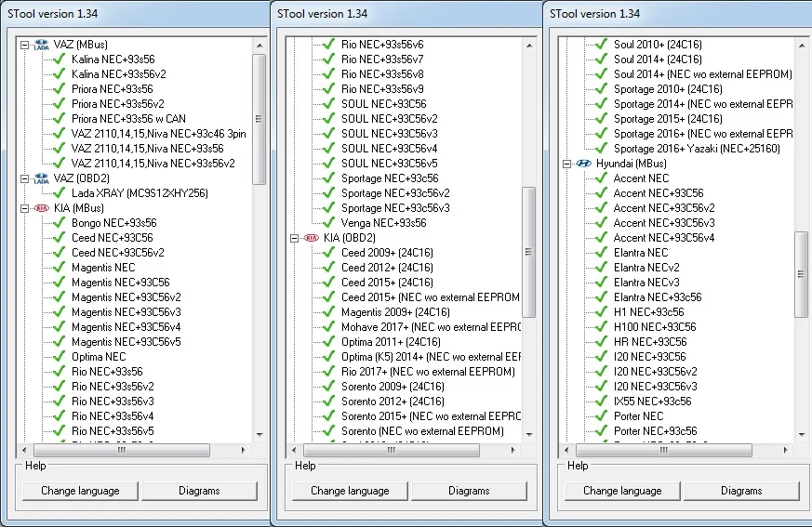Collapse the VAZ (MBus) tree node
The image size is (812, 527).
24,45
